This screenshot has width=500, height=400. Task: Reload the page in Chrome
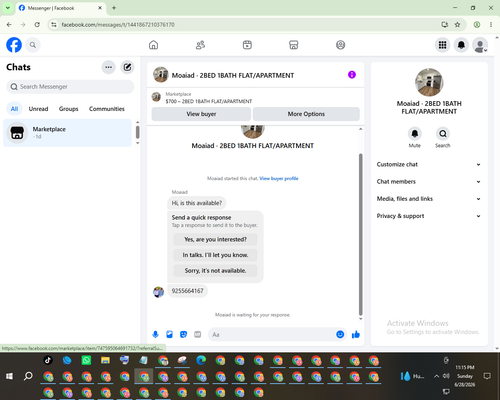37,24
